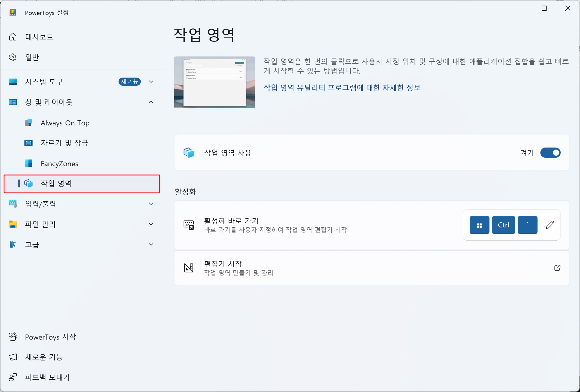580x392 pixels.
Task: Toggle off 작업 영역 사용
Action: coord(550,153)
